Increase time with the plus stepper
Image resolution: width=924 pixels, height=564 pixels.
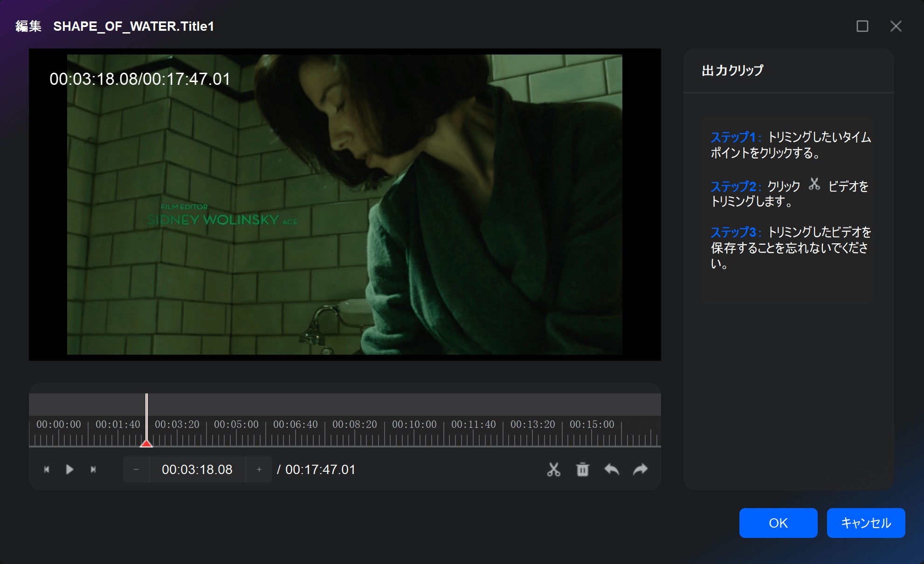point(259,469)
